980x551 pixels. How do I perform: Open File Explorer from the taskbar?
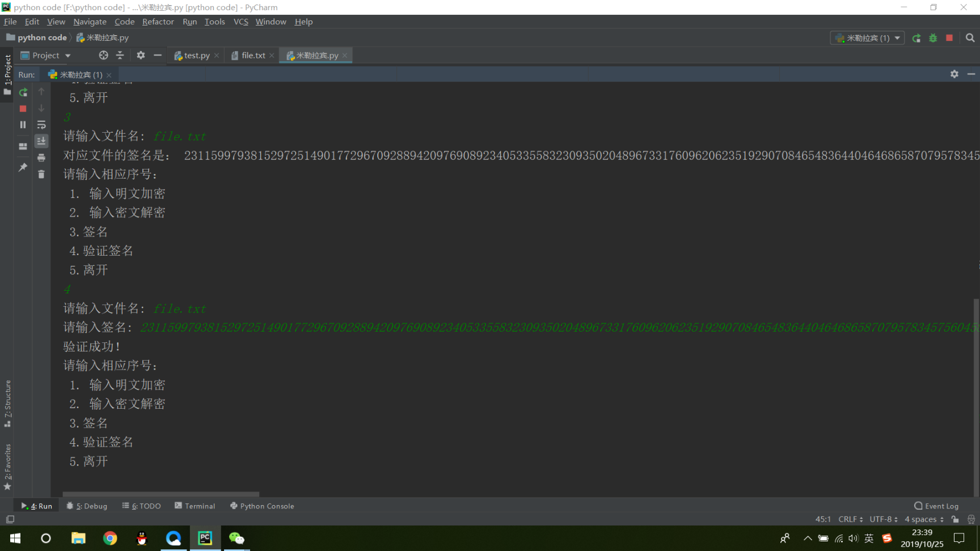point(78,538)
